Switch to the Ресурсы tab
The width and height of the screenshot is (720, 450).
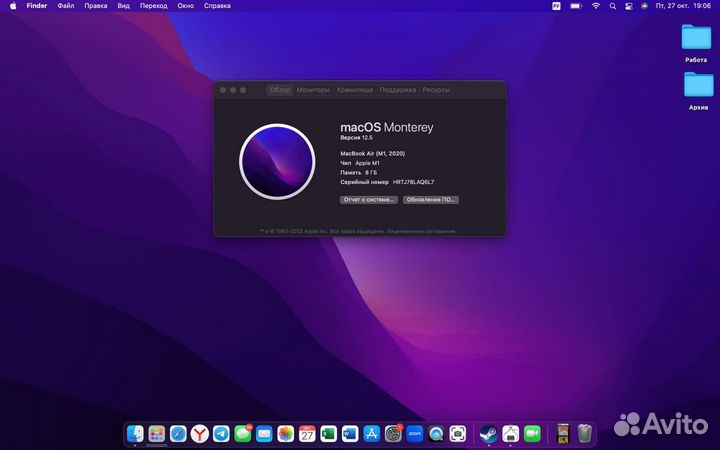click(436, 90)
